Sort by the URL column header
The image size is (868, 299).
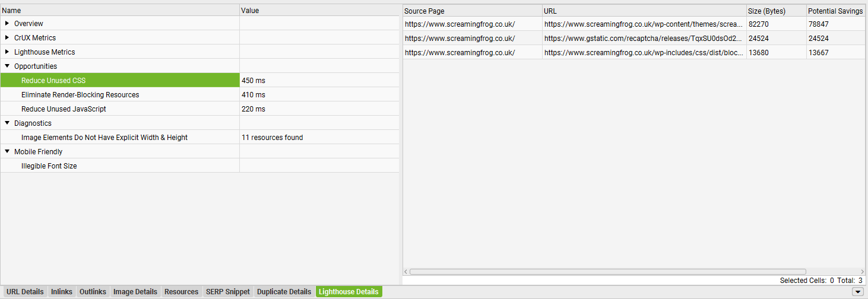(644, 11)
